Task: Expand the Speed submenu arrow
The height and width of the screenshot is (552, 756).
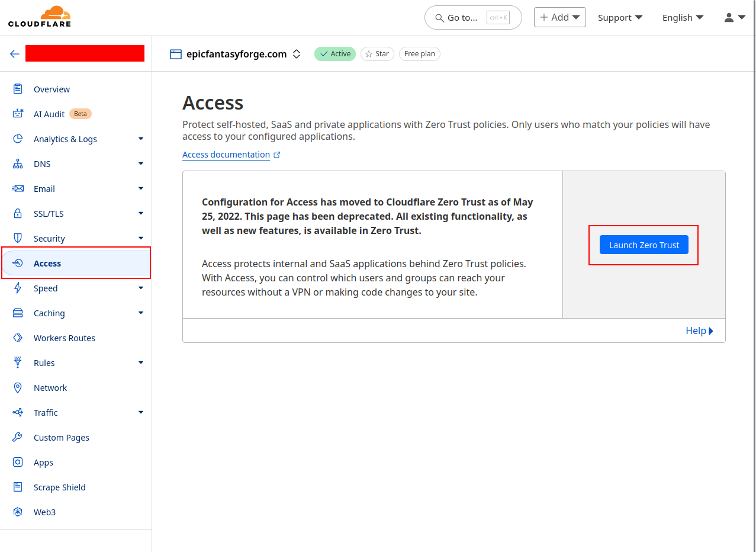Action: pyautogui.click(x=141, y=288)
